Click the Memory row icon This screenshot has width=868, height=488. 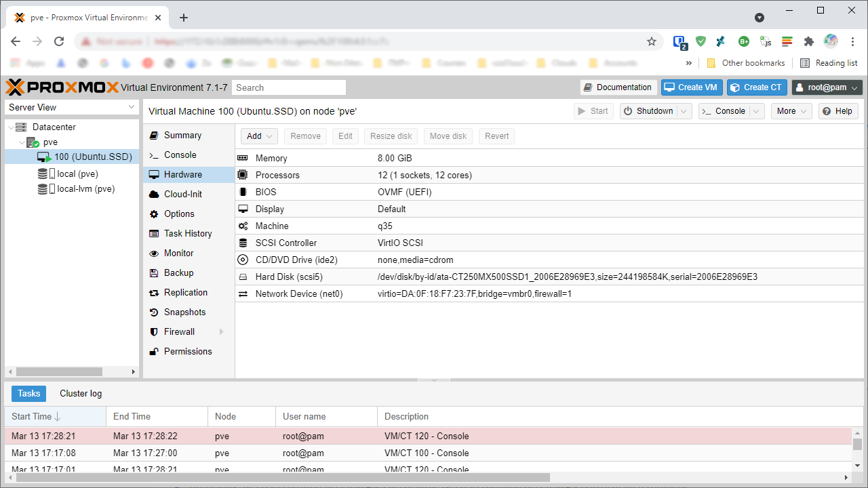243,158
